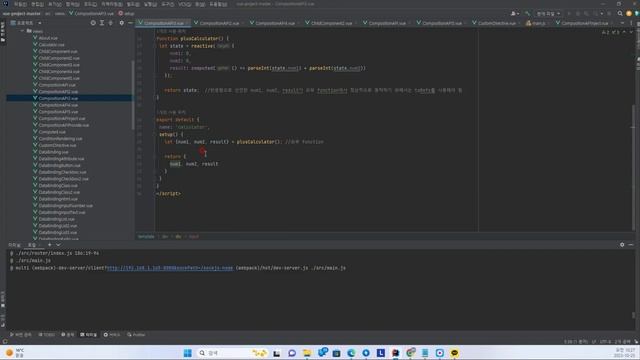Open the TODO tool window button

pyautogui.click(x=46, y=335)
